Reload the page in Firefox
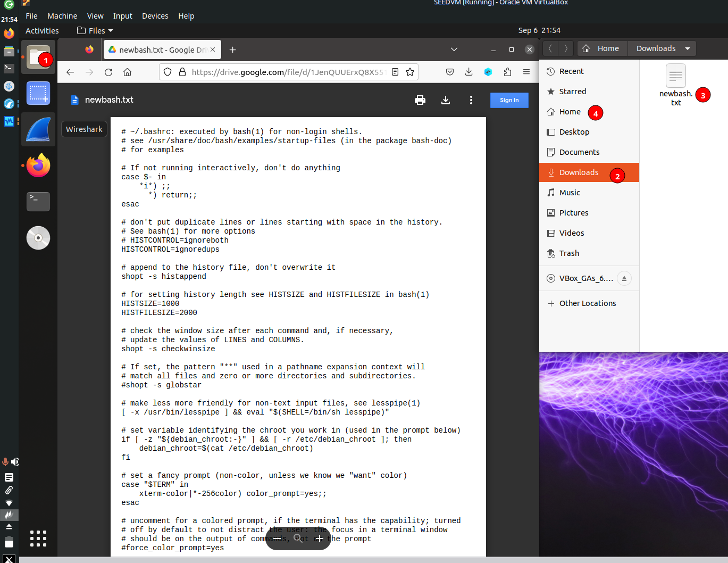This screenshot has height=563, width=728. [x=108, y=72]
